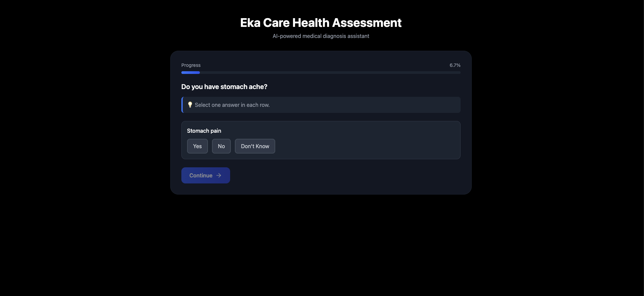The width and height of the screenshot is (644, 296).
Task: Click the AI-powered medical diagnosis assistant subtitle
Action: click(x=321, y=36)
